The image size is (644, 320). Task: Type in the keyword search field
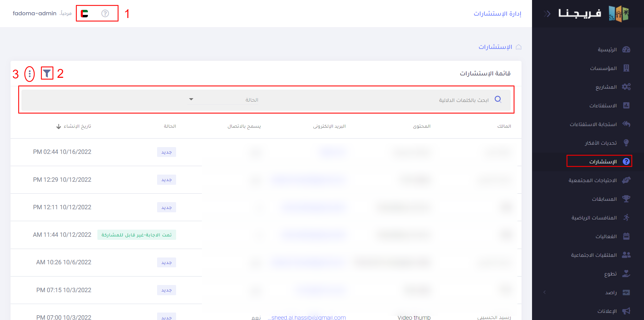pyautogui.click(x=407, y=100)
